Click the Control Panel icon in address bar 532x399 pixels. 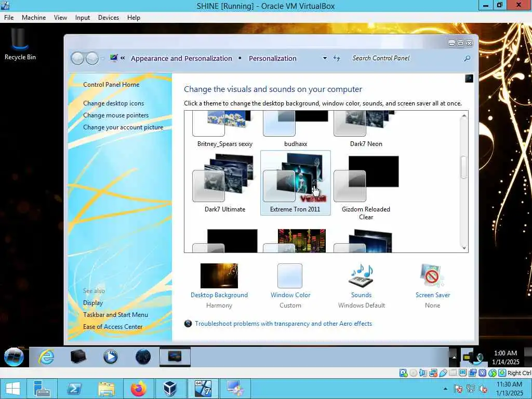coord(114,58)
